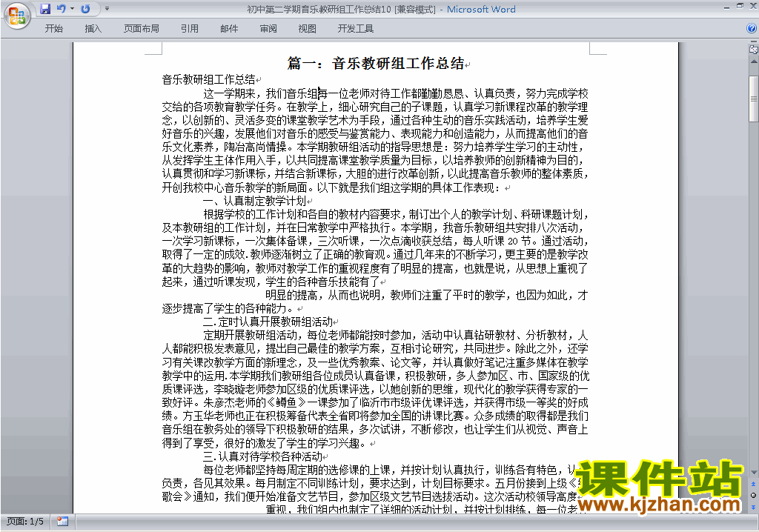Save the document with the floppy icon

pos(45,9)
